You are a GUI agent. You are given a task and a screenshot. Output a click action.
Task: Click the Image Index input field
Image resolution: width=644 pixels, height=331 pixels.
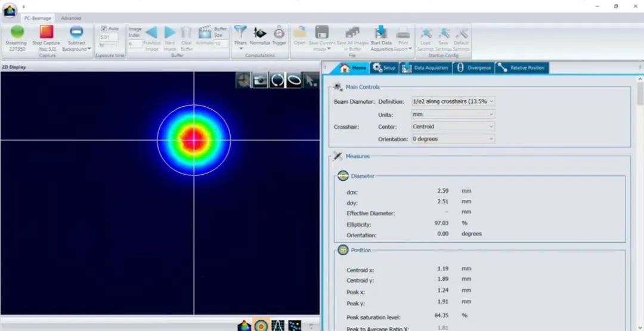coord(135,44)
